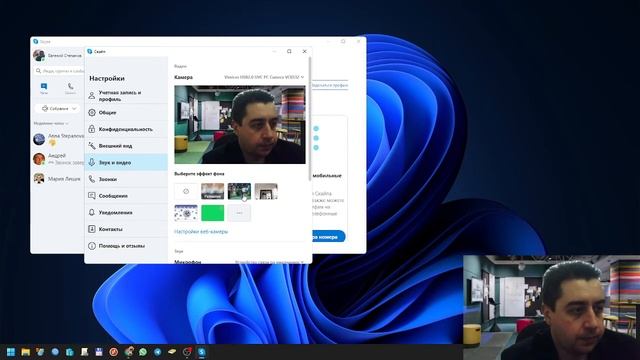The image size is (640, 360).
Task: Click the speech-bubble icon beside "Сообщения"
Action: pos(92,196)
